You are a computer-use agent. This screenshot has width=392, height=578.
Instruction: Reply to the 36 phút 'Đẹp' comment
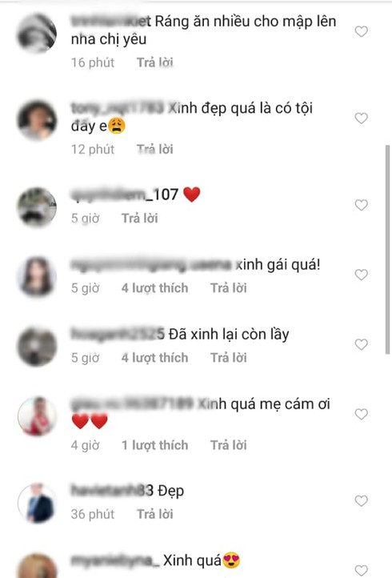click(x=154, y=514)
